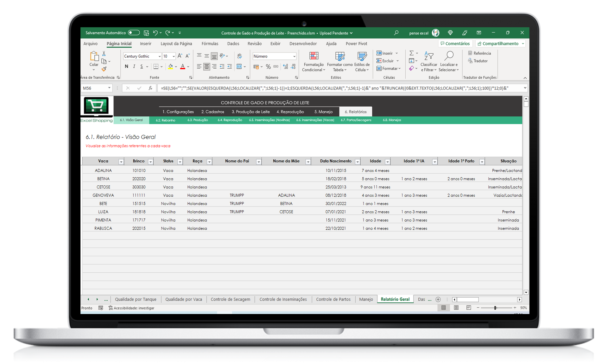
Task: Expand the Número format combo box
Action: (x=294, y=56)
